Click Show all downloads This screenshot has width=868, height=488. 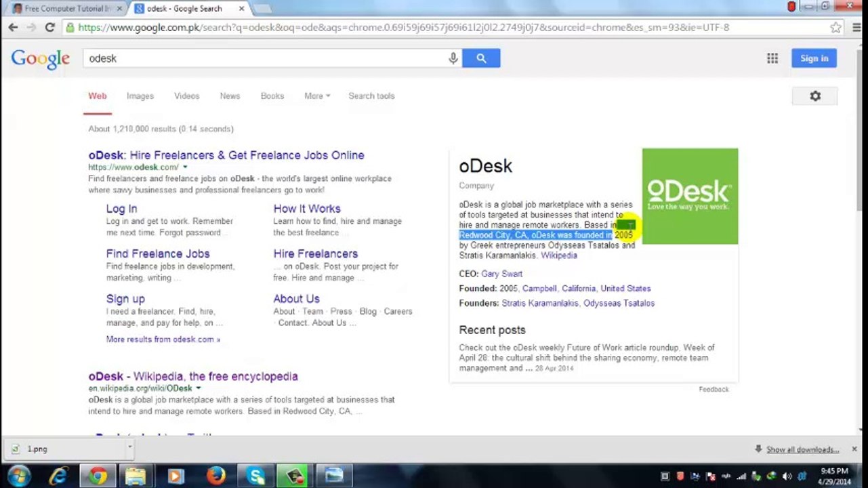[x=802, y=449]
